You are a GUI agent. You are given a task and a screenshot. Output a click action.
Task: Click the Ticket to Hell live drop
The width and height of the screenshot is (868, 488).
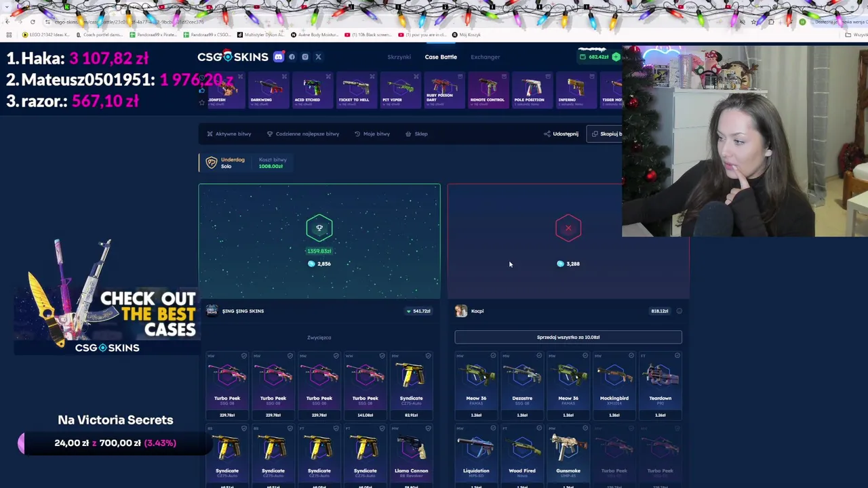pos(355,90)
